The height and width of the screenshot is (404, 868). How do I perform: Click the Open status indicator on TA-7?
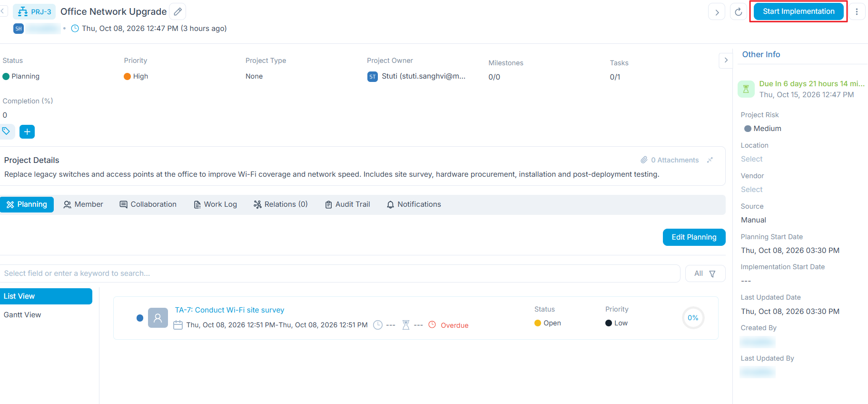[x=548, y=323]
